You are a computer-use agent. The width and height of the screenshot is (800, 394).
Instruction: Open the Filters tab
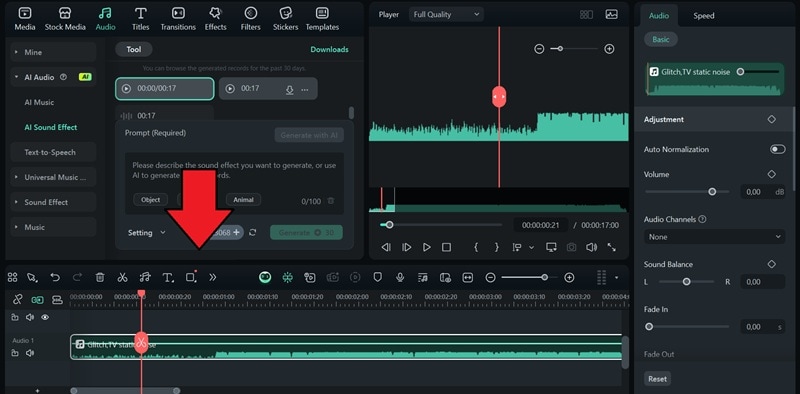point(251,19)
